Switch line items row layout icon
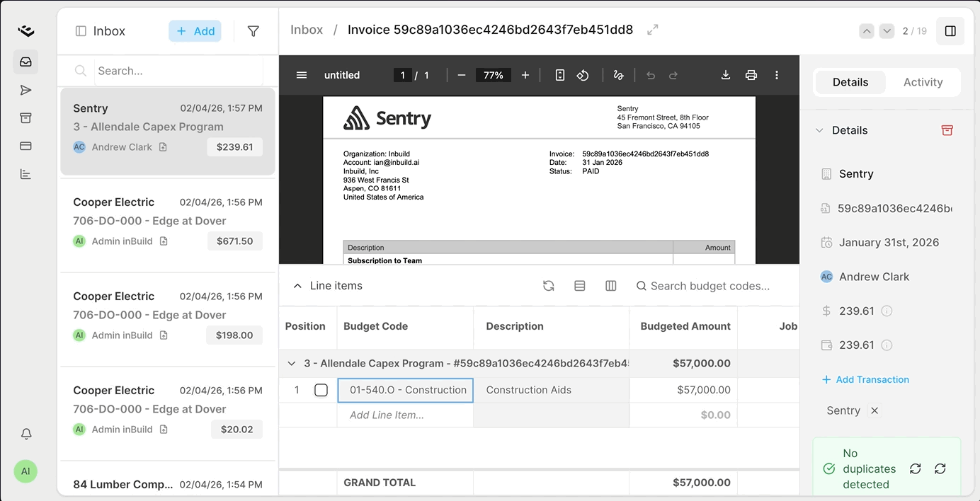The image size is (980, 501). tap(580, 286)
